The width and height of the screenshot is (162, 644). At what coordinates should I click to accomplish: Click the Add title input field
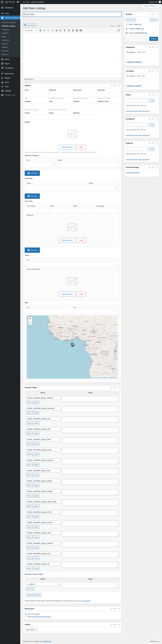click(x=72, y=14)
